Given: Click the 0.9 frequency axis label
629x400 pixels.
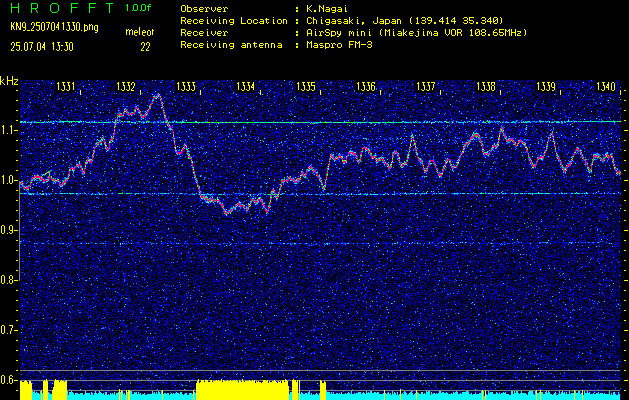Looking at the screenshot, I should 8,230.
